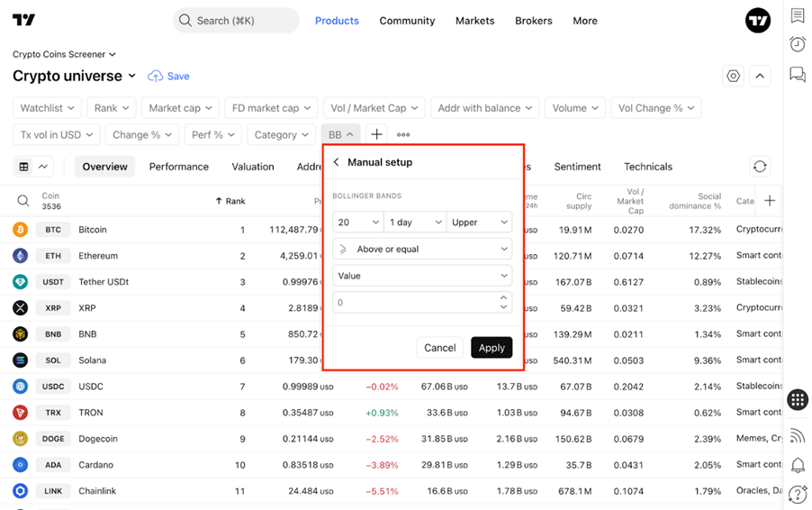
Task: Click the Ethereum coin logo
Action: 20,256
